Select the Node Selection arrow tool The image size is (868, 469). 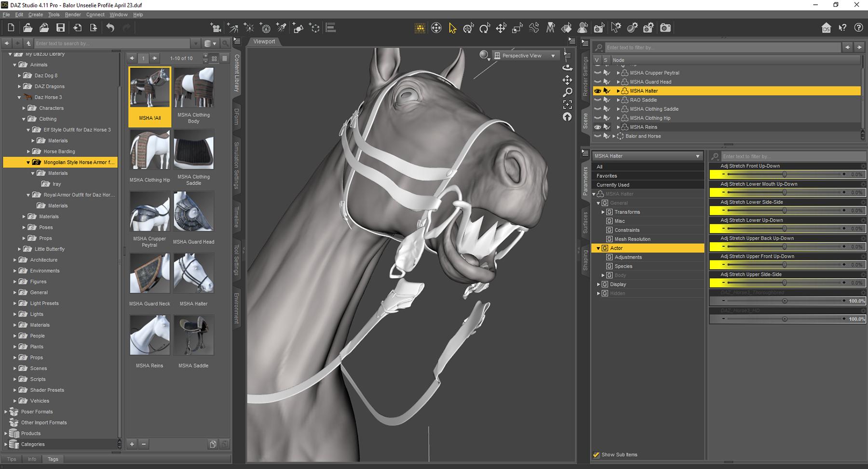click(452, 28)
